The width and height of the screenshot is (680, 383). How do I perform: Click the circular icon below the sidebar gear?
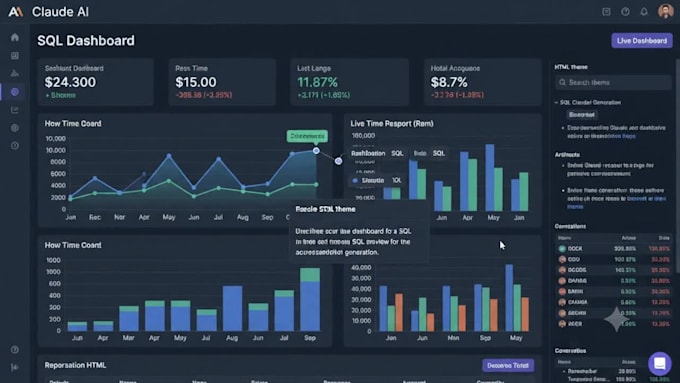(x=15, y=146)
